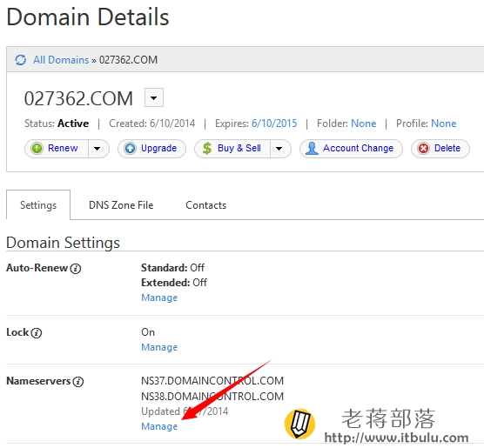484x448 pixels.
Task: Click the Lock info icon
Action: (37, 333)
